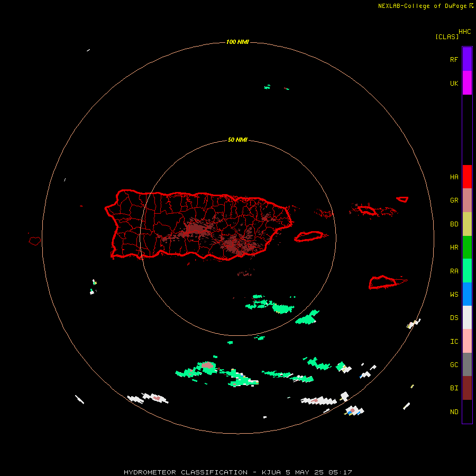Click the WS legend label
The height and width of the screenshot is (476, 476).
pos(454,295)
